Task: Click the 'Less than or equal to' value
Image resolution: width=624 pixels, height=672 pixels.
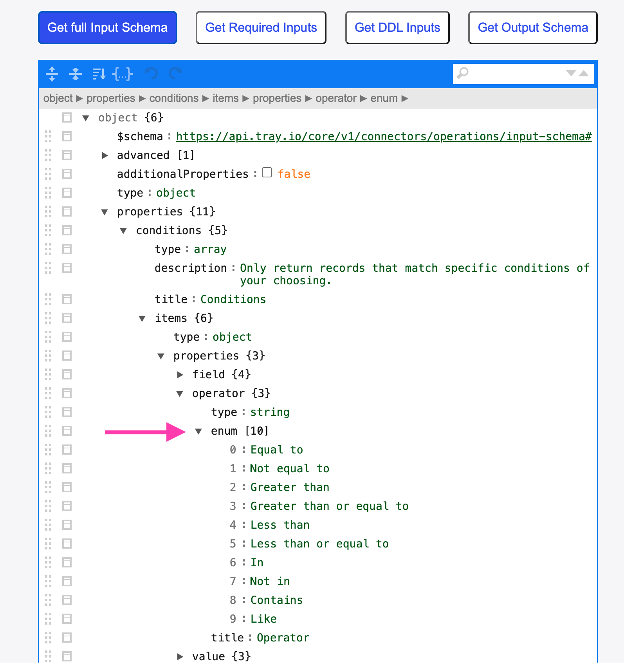Action: 319,544
